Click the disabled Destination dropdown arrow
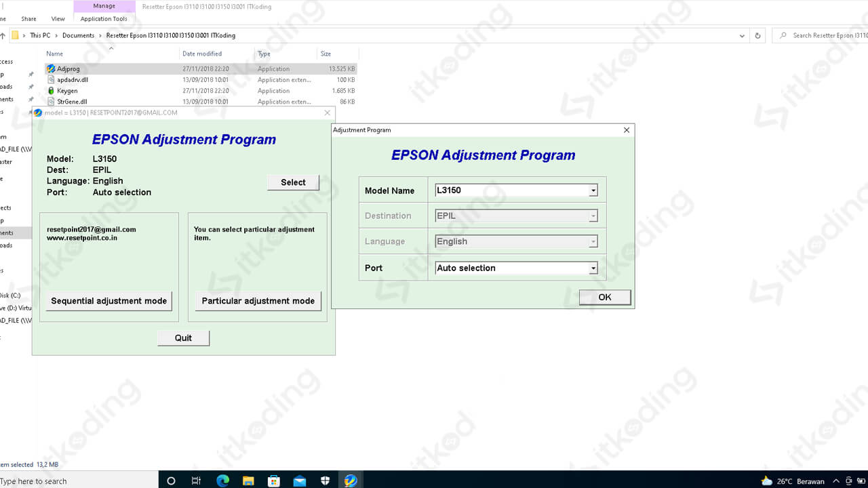The height and width of the screenshot is (488, 868). pyautogui.click(x=593, y=216)
